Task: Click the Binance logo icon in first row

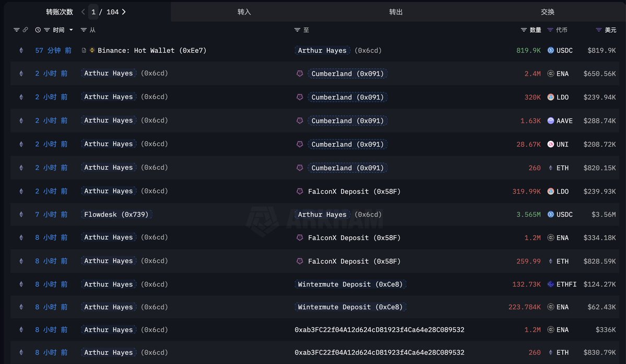Action: (x=92, y=51)
